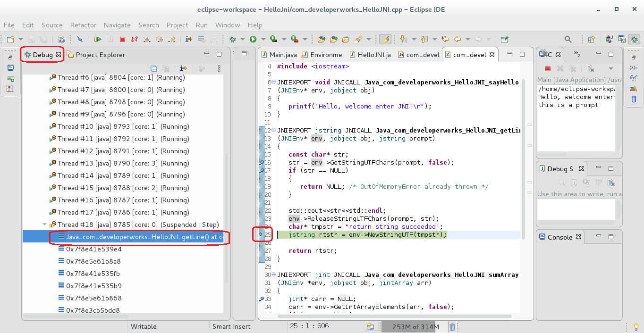Switch to the Main.java editor tab
This screenshot has height=333, width=644.
click(x=279, y=55)
